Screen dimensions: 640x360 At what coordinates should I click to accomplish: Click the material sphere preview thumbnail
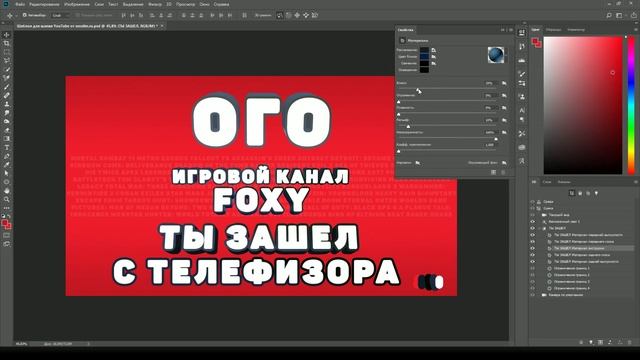tap(496, 55)
